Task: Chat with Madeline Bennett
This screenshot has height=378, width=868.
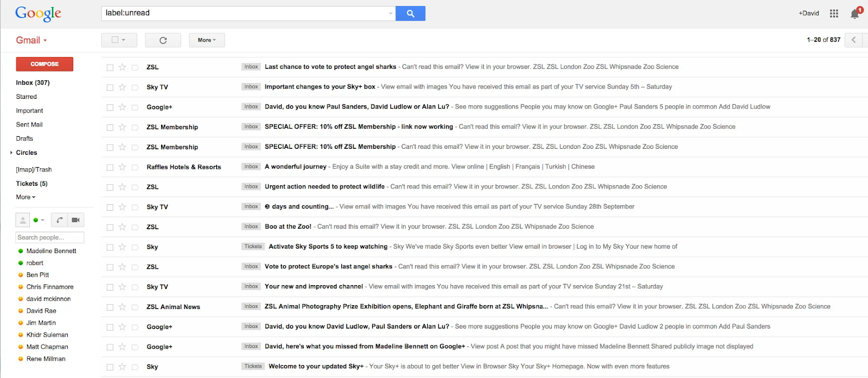Action: [x=51, y=251]
